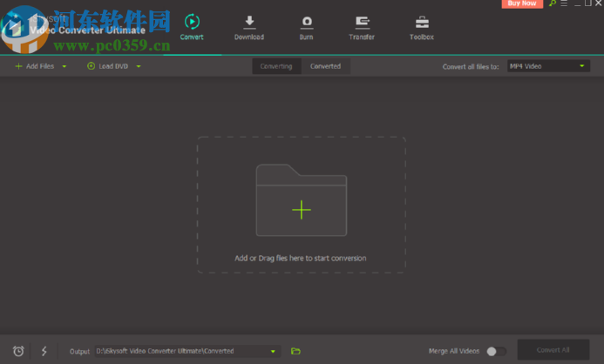Click the output path field
This screenshot has height=364, width=604.
187,351
